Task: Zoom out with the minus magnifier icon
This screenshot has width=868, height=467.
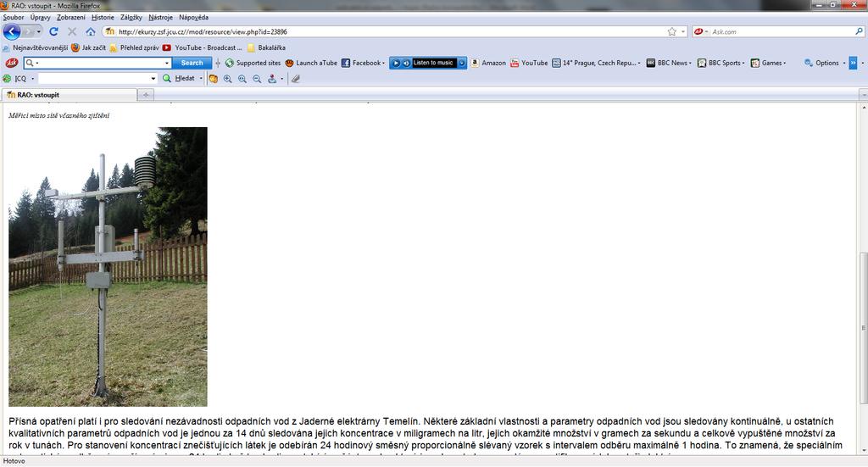Action: [x=257, y=79]
